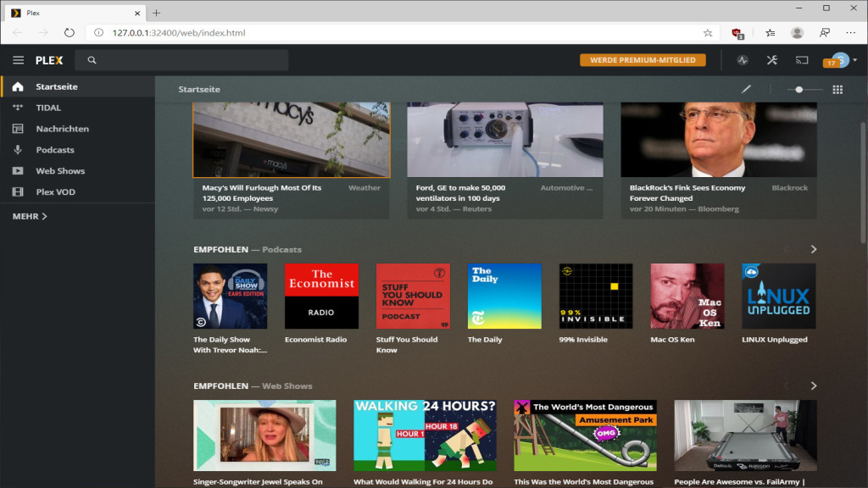Open the account dropdown arrow
This screenshot has width=868, height=488.
[855, 60]
